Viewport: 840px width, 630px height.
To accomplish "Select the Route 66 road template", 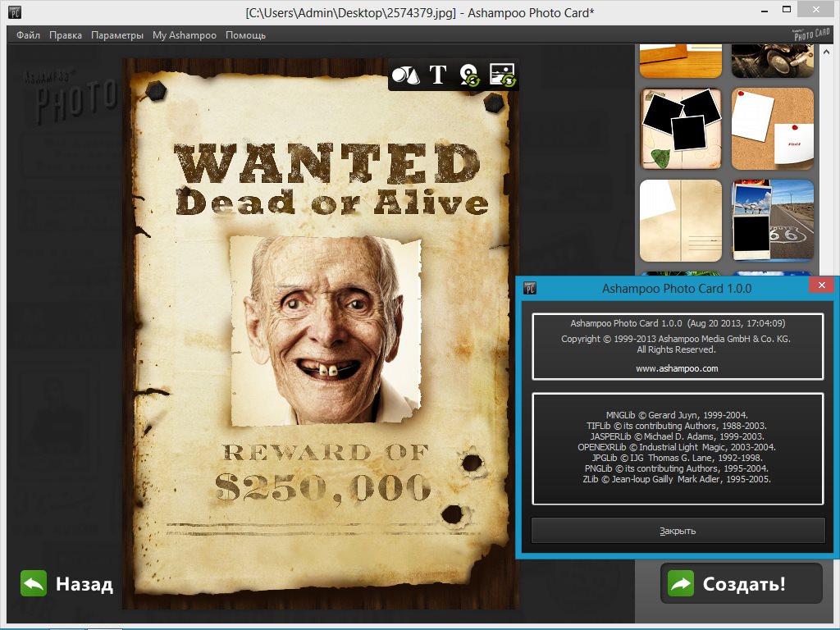I will pos(773,220).
